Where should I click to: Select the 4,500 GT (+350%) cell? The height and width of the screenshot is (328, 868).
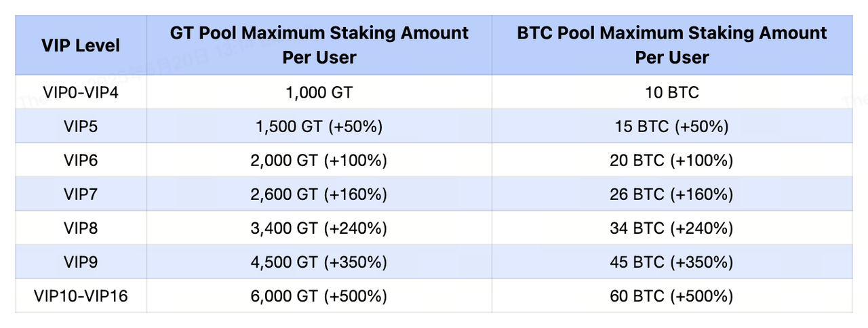(319, 262)
